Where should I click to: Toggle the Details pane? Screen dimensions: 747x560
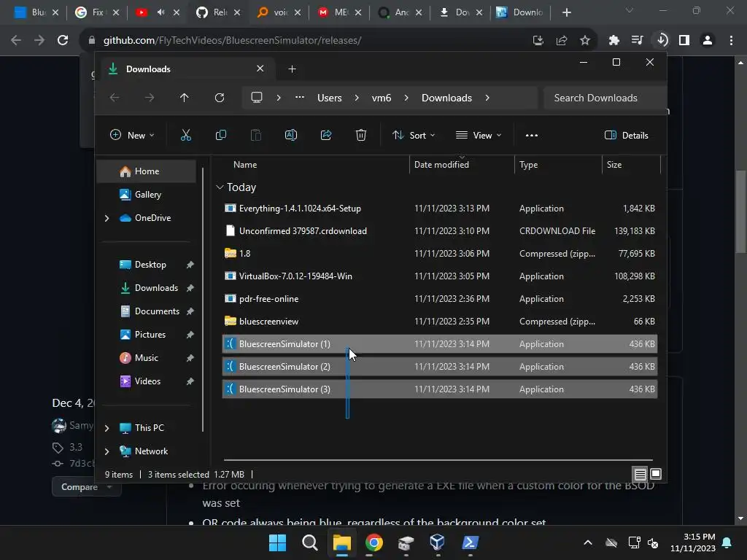[x=627, y=135]
